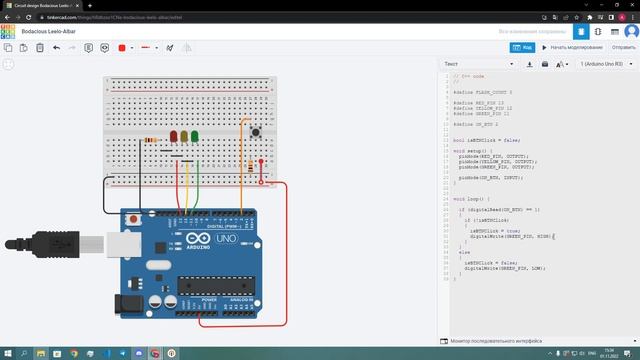
Task: Click the mirror component icon
Action: click(187, 48)
